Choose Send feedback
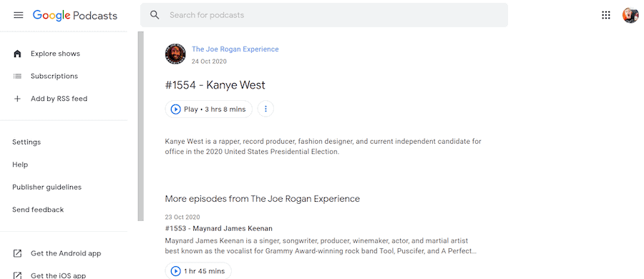This screenshot has width=644, height=279. [38, 210]
